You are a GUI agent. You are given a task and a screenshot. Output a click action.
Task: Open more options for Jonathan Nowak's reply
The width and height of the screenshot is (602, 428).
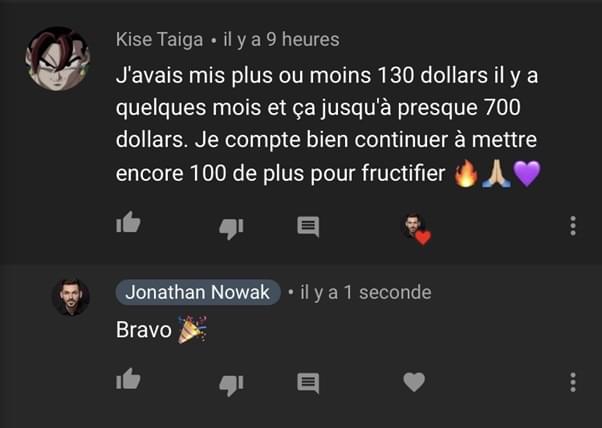click(573, 382)
